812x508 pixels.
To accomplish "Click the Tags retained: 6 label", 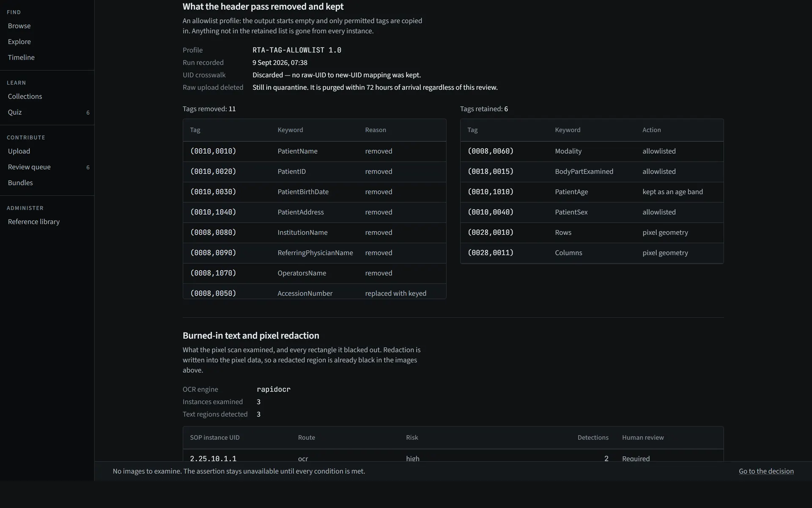I will pos(484,109).
